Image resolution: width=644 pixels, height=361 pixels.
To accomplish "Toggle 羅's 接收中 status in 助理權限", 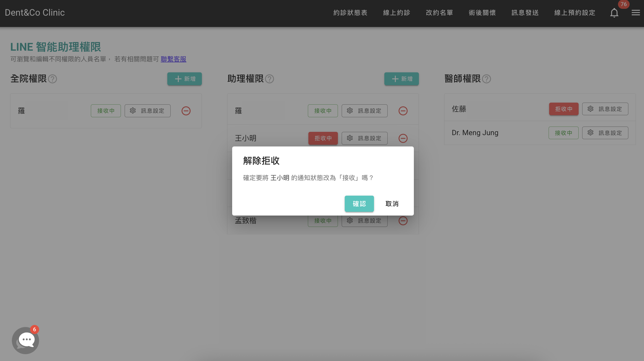I will [323, 111].
